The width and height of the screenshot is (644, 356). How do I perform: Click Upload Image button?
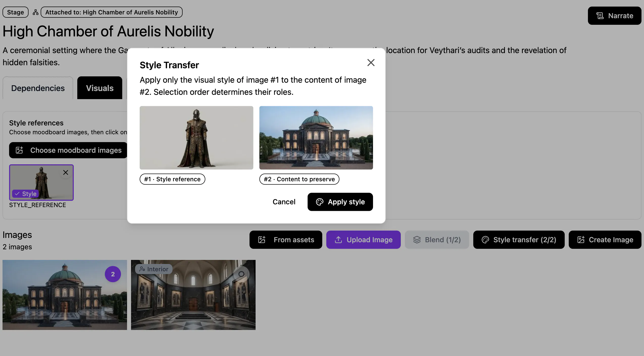coord(363,240)
